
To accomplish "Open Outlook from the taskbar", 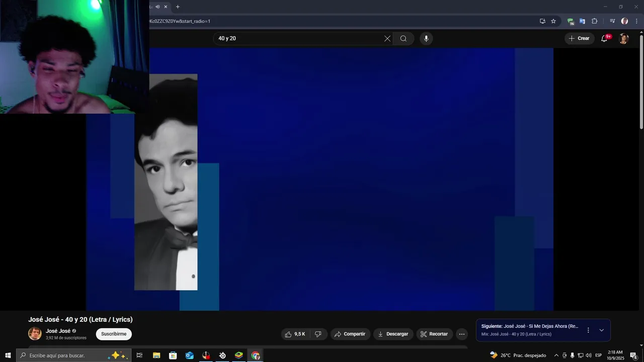I will click(190, 355).
